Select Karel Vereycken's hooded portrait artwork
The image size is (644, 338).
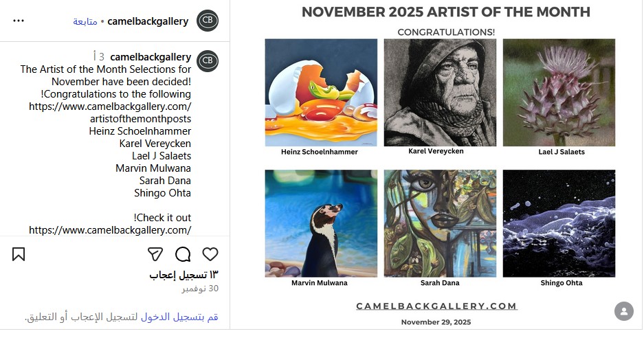click(x=440, y=92)
